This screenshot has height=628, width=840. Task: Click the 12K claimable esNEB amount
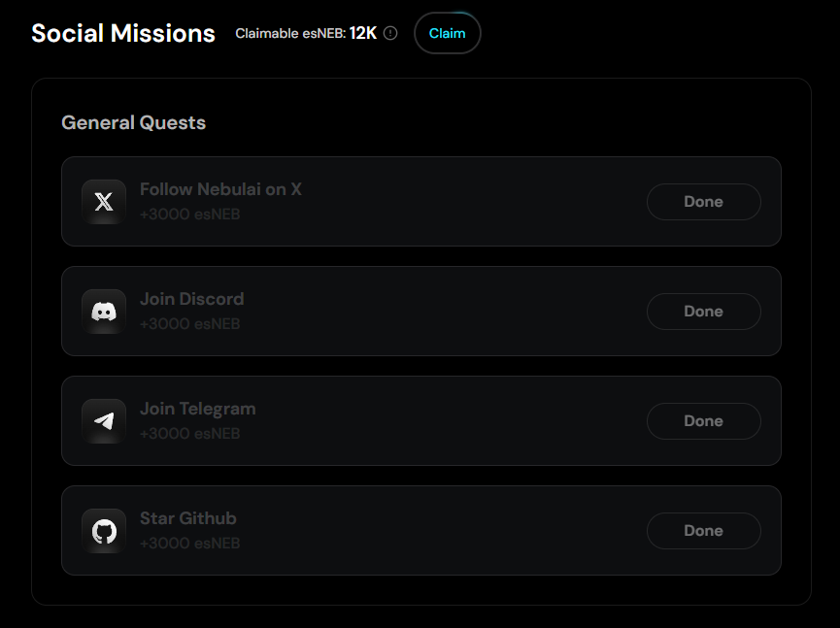click(x=363, y=33)
